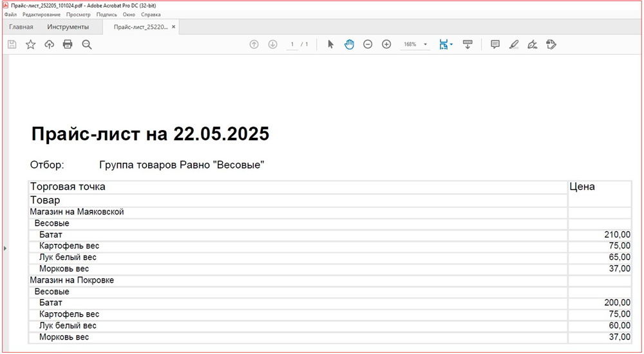Expand the left navigation pane arrow
This screenshot has width=644, height=354.
pyautogui.click(x=5, y=247)
